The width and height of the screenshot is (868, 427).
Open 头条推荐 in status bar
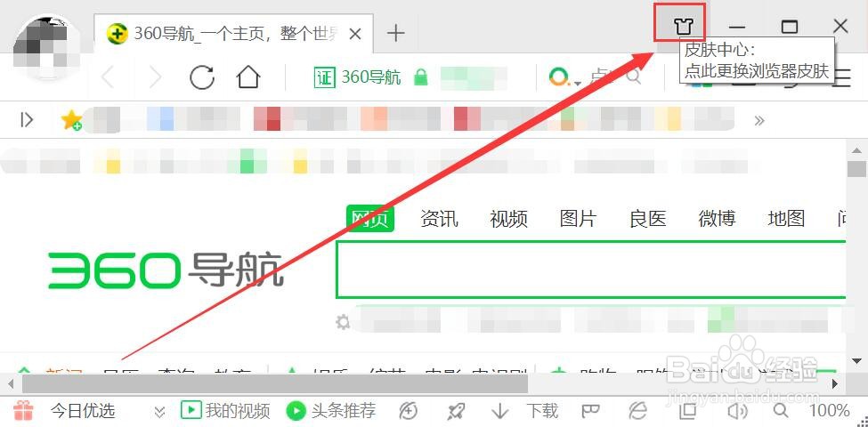[331, 411]
